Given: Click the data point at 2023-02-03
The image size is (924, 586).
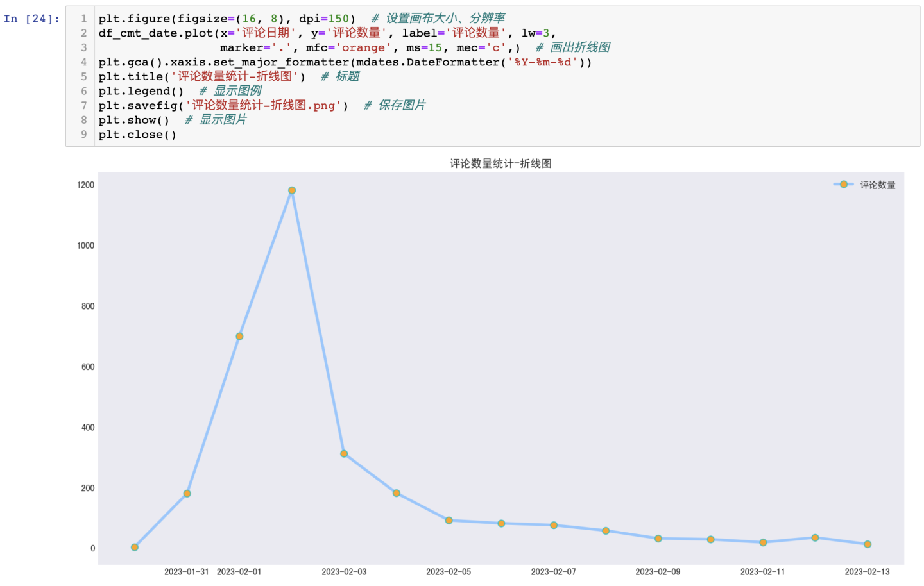Looking at the screenshot, I should tap(344, 454).
